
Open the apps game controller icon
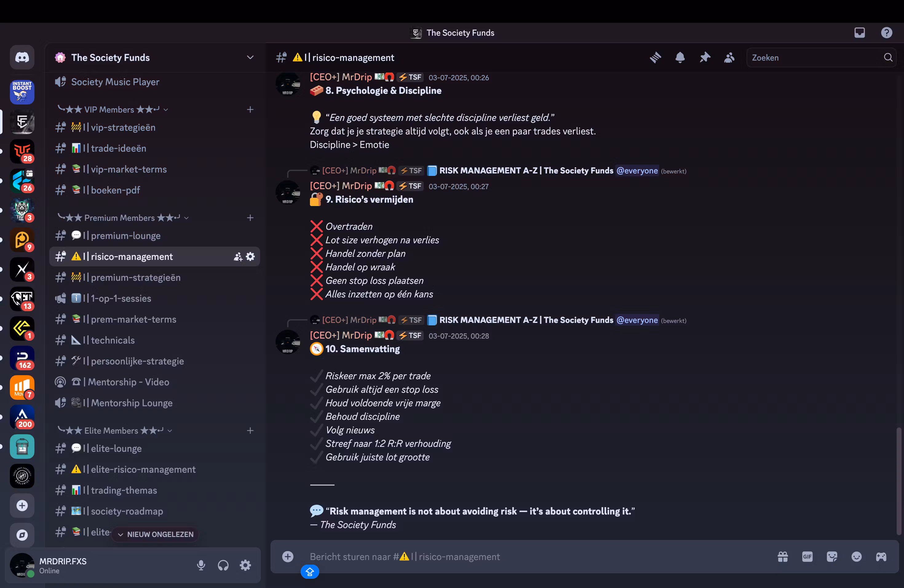(x=881, y=556)
